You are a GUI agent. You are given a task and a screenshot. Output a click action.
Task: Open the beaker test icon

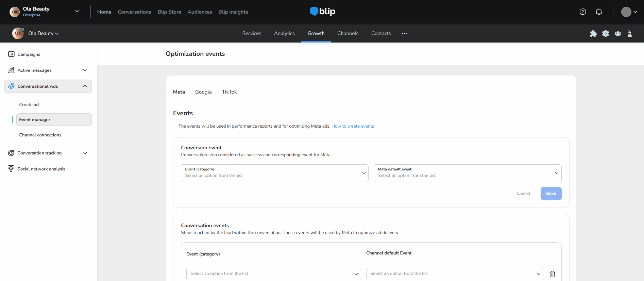[x=630, y=33]
